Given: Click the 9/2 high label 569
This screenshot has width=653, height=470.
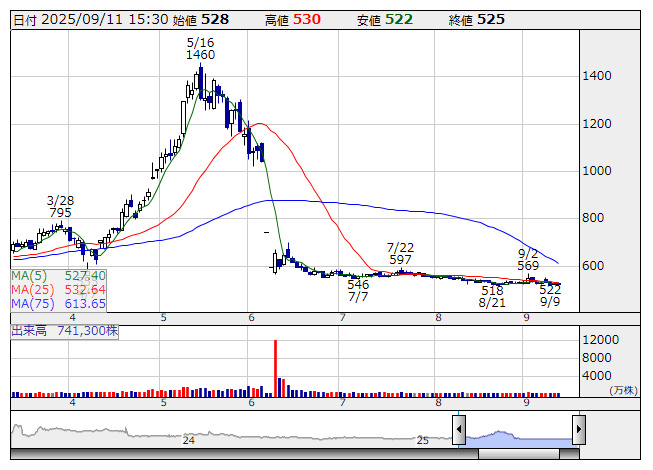Looking at the screenshot, I should tap(528, 265).
